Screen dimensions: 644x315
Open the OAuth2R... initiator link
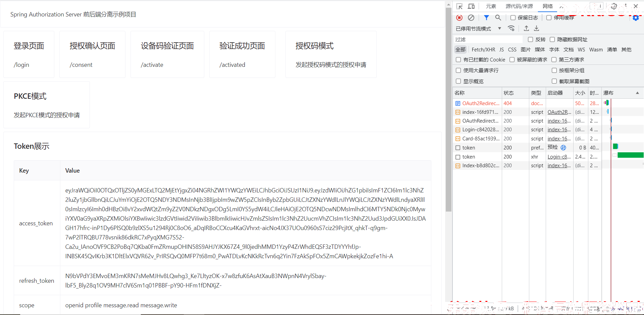[559, 112]
